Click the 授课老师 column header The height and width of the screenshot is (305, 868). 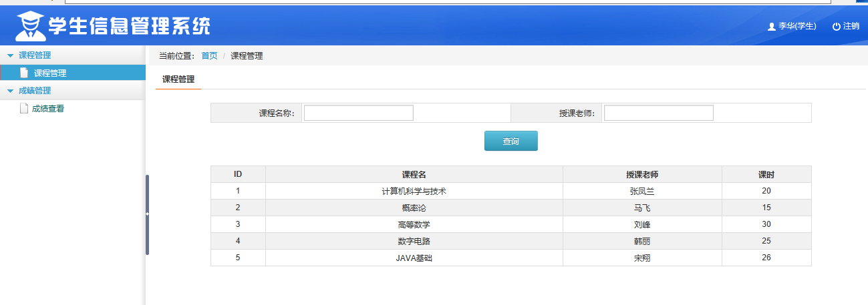coord(642,174)
